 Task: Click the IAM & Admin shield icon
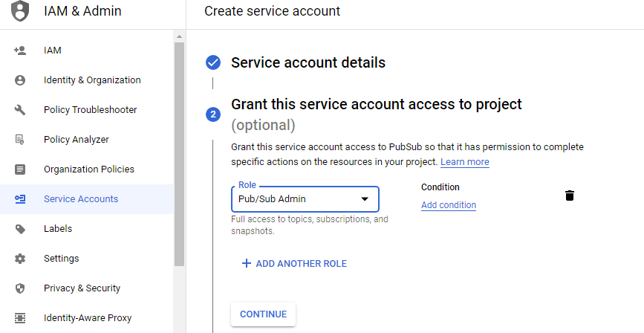pyautogui.click(x=20, y=12)
